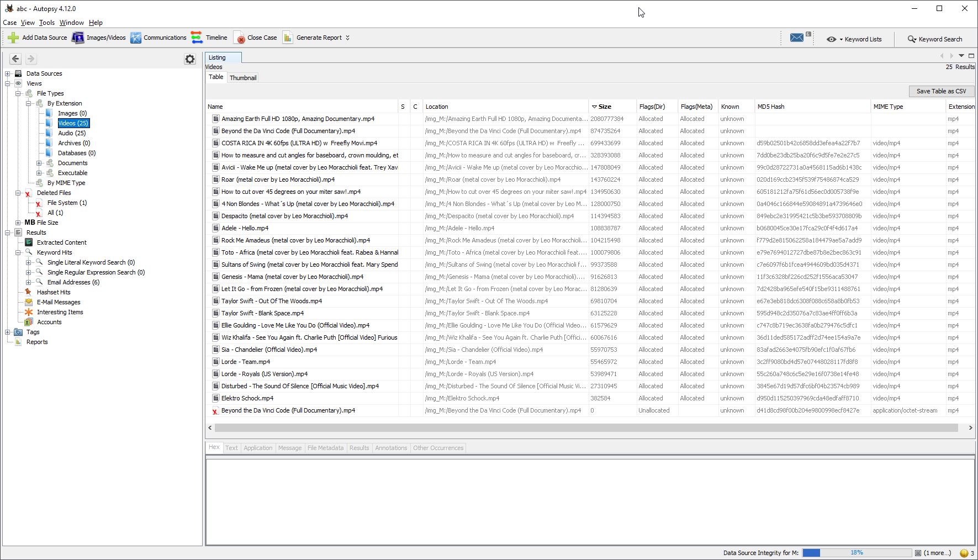Select the Images (0) tree node
The height and width of the screenshot is (560, 978).
[x=72, y=113]
